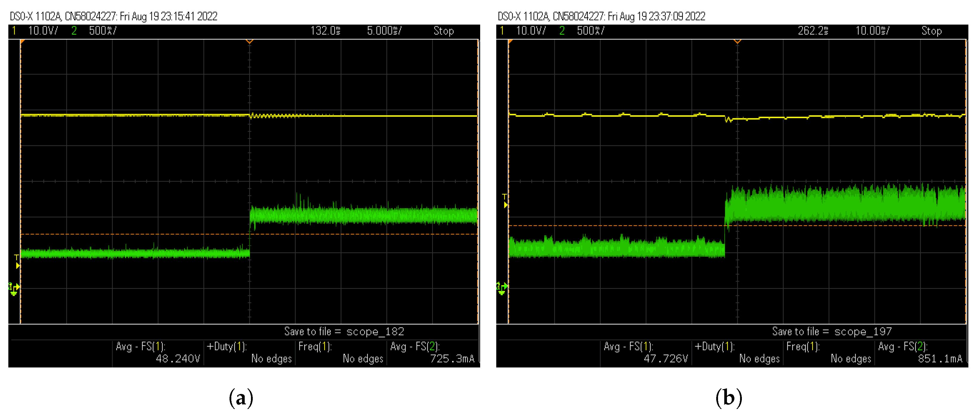Click Stop run status in right scope
Screen dimensions: 980x416
point(931,31)
